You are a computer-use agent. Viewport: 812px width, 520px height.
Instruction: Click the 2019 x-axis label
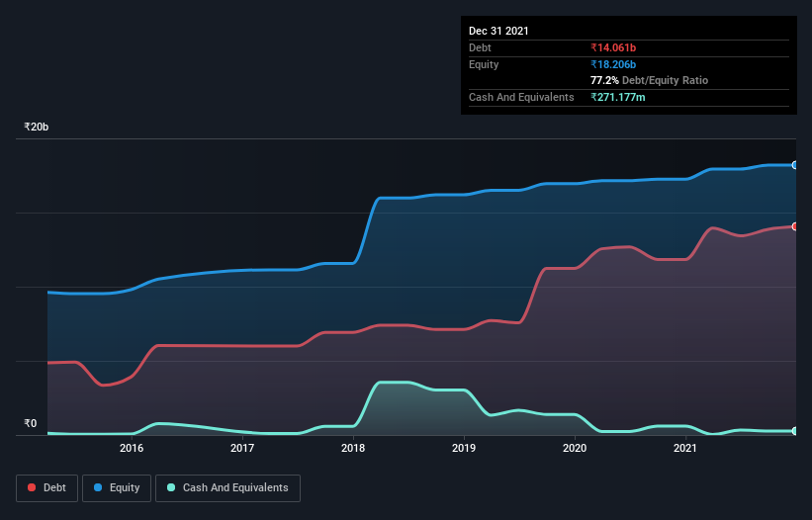464,448
